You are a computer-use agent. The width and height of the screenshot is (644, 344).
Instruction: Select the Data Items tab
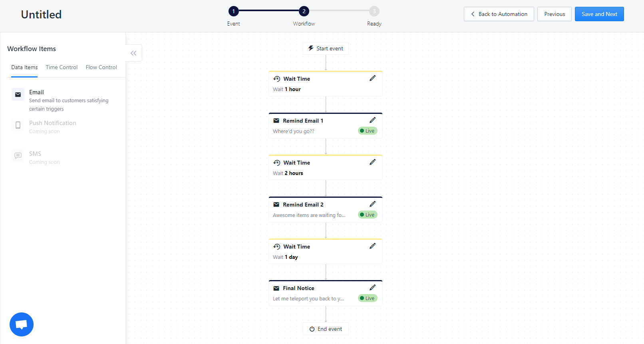pyautogui.click(x=24, y=67)
